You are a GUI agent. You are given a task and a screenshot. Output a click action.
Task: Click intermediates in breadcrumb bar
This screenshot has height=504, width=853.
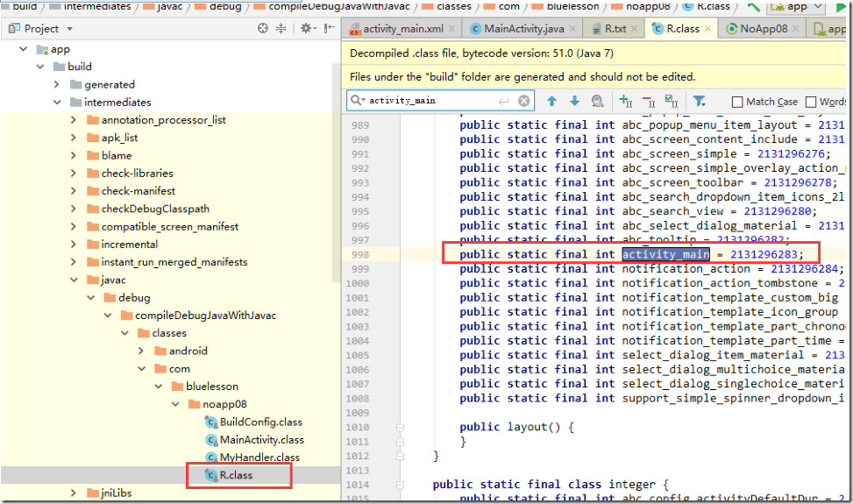point(97,6)
